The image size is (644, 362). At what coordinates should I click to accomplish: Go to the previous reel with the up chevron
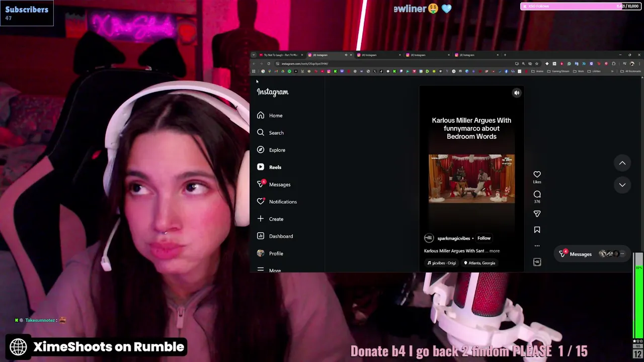tap(622, 163)
